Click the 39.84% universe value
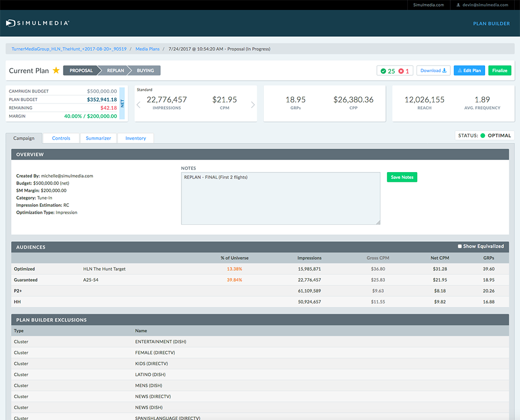This screenshot has height=420, width=520. click(235, 280)
